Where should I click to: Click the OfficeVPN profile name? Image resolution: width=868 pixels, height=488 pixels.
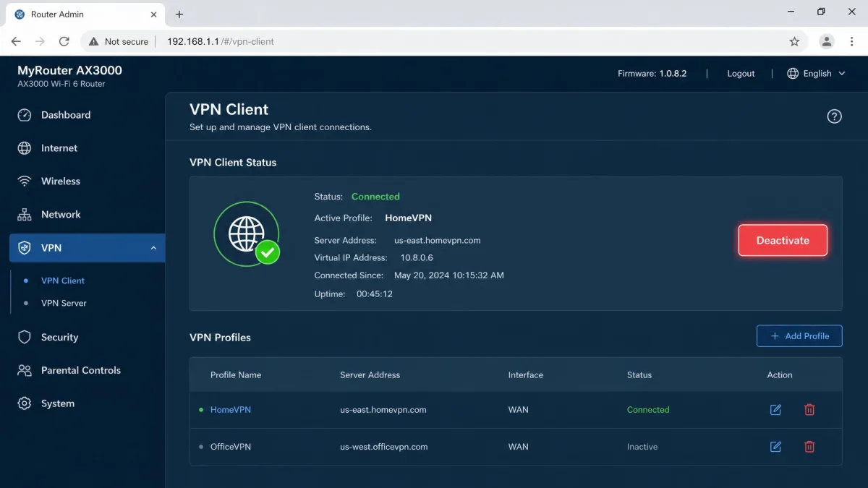(x=231, y=447)
